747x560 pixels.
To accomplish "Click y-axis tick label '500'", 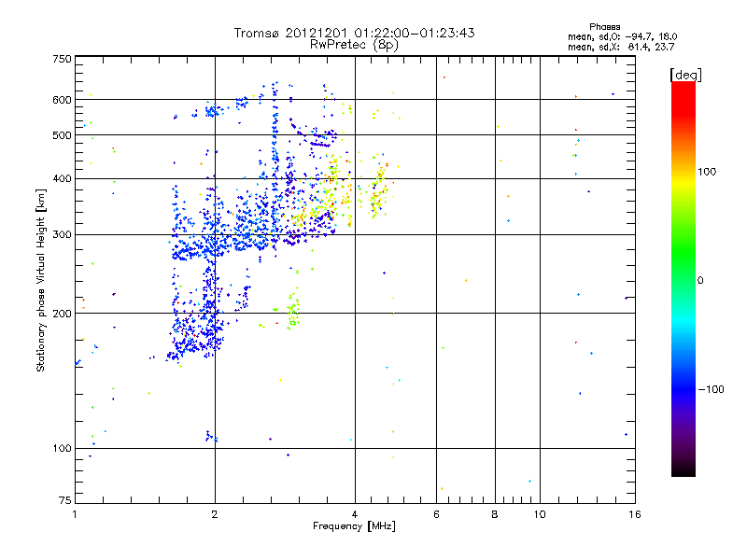I will pyautogui.click(x=62, y=135).
